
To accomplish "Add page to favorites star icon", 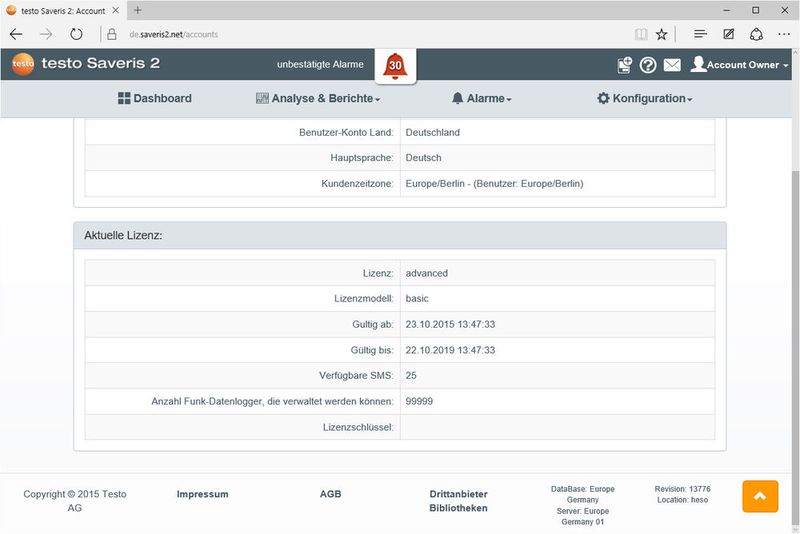I will coord(662,34).
